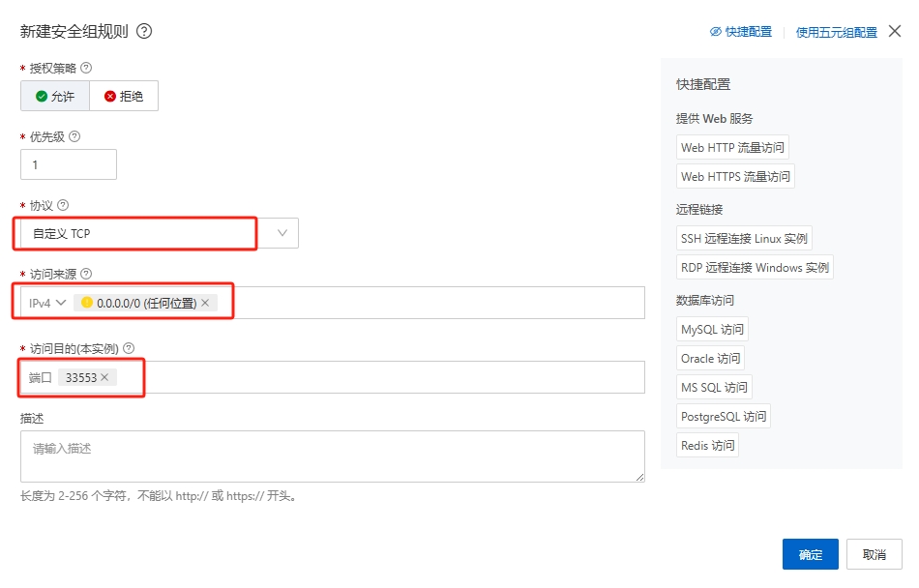Click the help icon beside 授权策略
The width and height of the screenshot is (919, 588).
[86, 68]
